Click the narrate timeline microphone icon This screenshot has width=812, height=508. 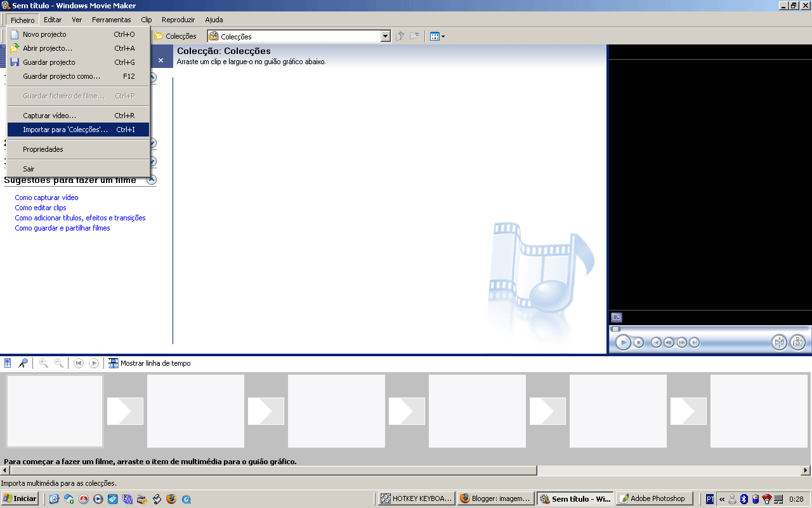pos(23,363)
